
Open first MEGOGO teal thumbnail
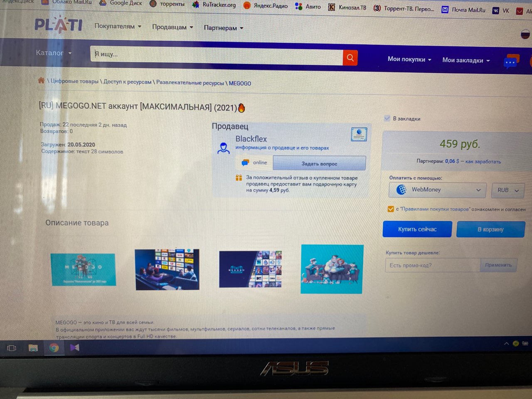click(x=83, y=270)
